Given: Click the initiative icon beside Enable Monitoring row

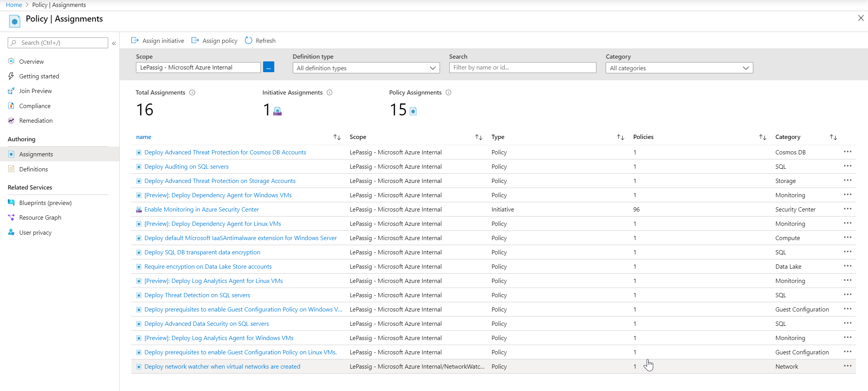Looking at the screenshot, I should pos(139,210).
